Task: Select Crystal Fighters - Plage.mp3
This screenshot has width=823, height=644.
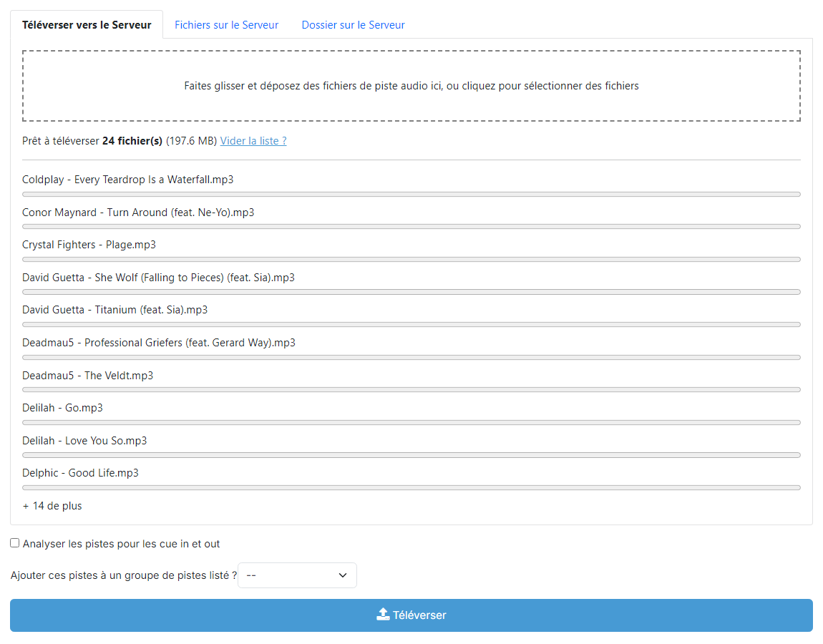Action: point(89,245)
